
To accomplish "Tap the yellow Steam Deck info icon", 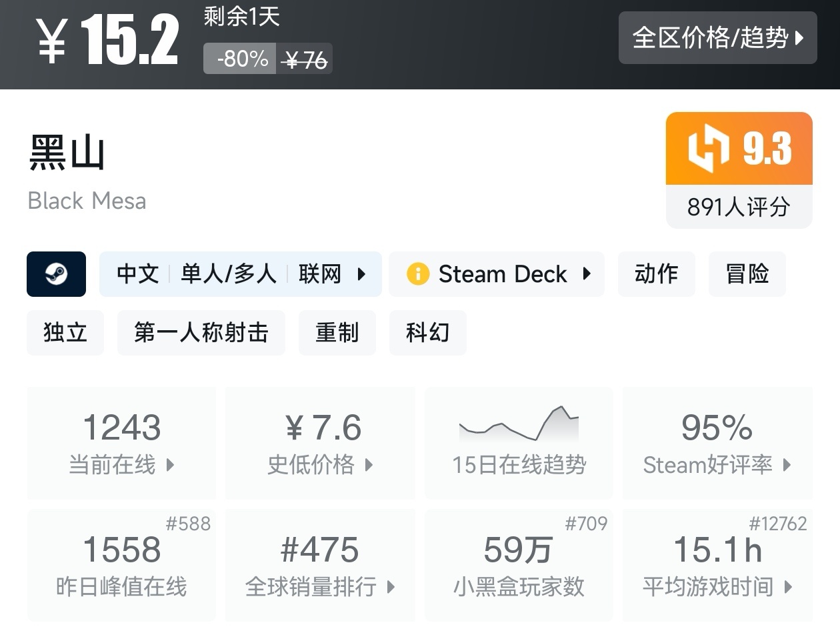I will click(x=418, y=274).
